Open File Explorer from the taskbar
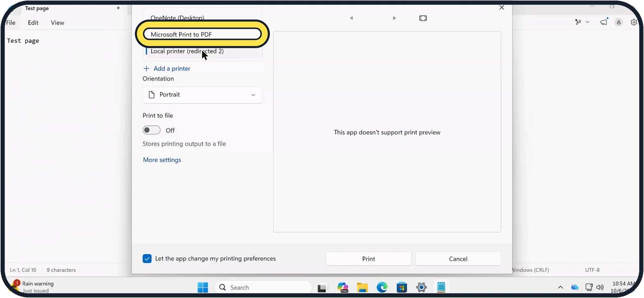Screen dimensions: 644x298 (x=362, y=287)
